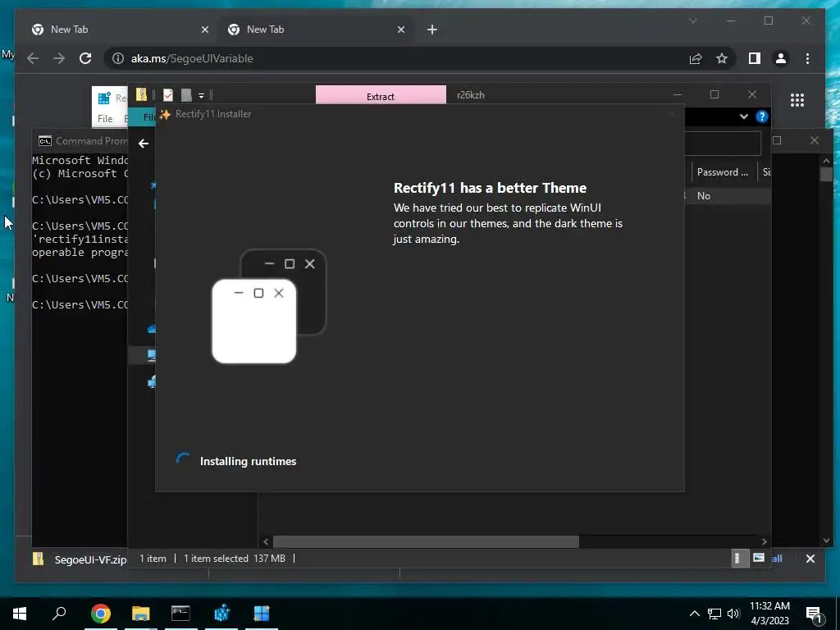Click the Properties quick access icon in Explorer
Screen dimensions: 840x630
pos(167,95)
